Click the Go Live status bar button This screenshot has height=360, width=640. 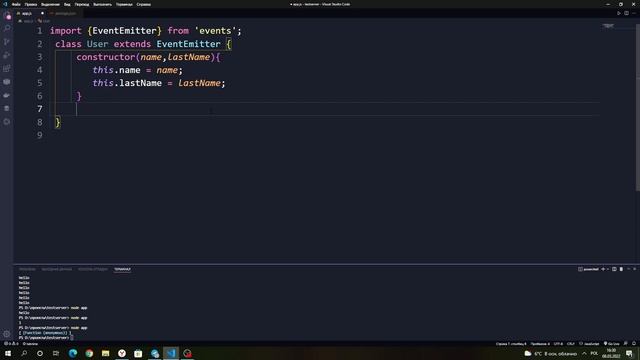(x=611, y=344)
